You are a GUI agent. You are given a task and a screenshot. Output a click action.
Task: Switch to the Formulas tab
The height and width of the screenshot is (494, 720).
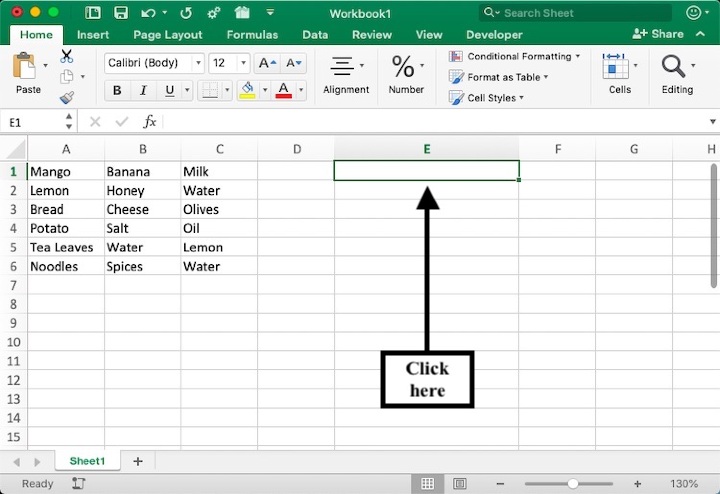pyautogui.click(x=252, y=35)
